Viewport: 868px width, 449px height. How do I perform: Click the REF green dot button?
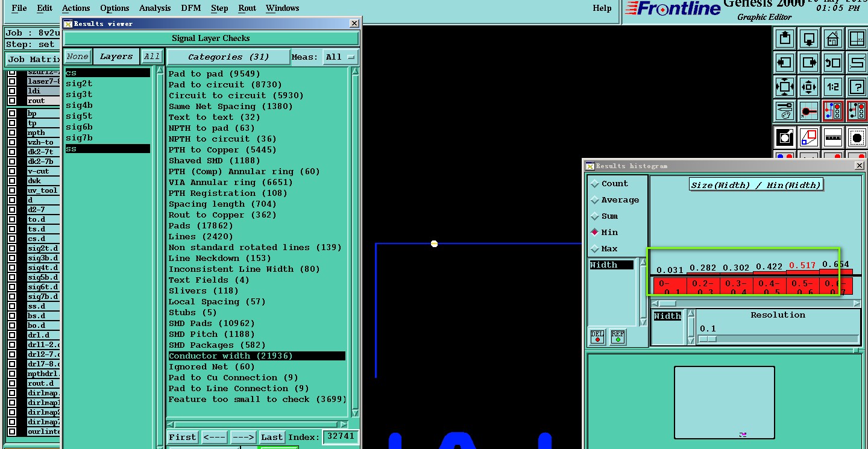click(617, 336)
